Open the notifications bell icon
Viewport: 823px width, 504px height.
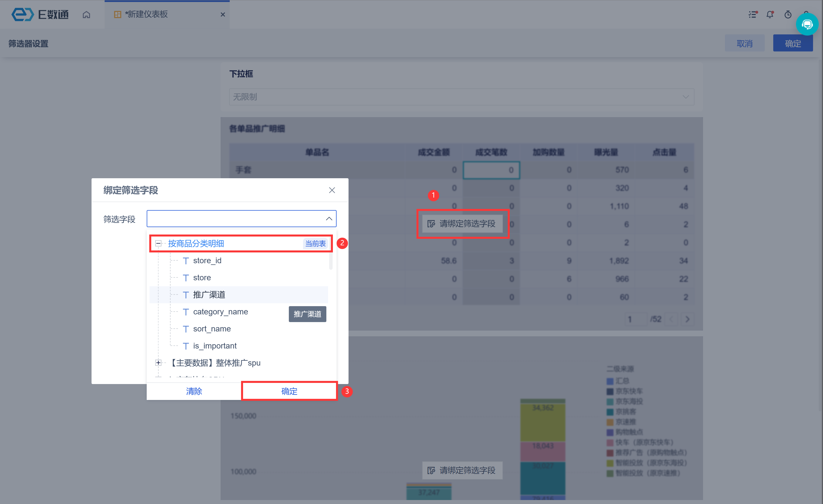point(770,15)
